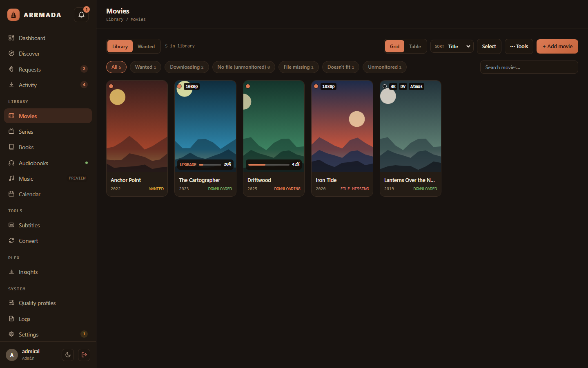Open Subtitles tool
Image resolution: width=588 pixels, height=368 pixels.
48,225
